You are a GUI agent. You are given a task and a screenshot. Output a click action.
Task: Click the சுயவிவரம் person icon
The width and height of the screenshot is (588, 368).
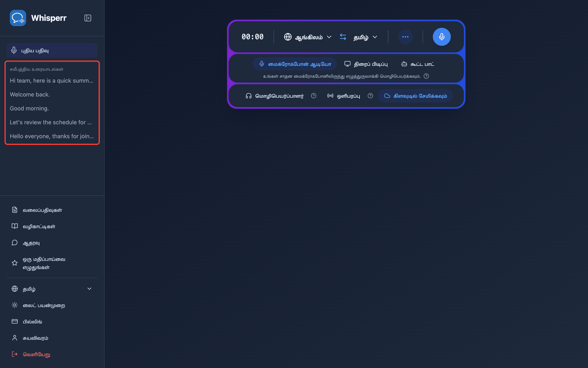coord(15,337)
